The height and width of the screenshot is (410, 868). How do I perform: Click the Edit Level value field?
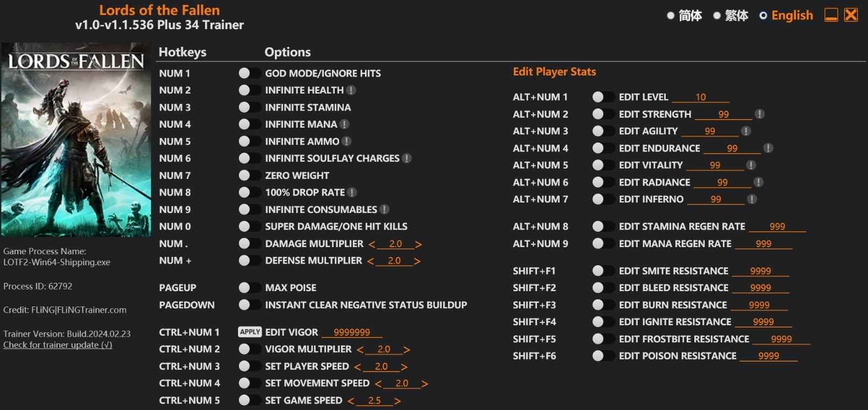click(x=700, y=97)
